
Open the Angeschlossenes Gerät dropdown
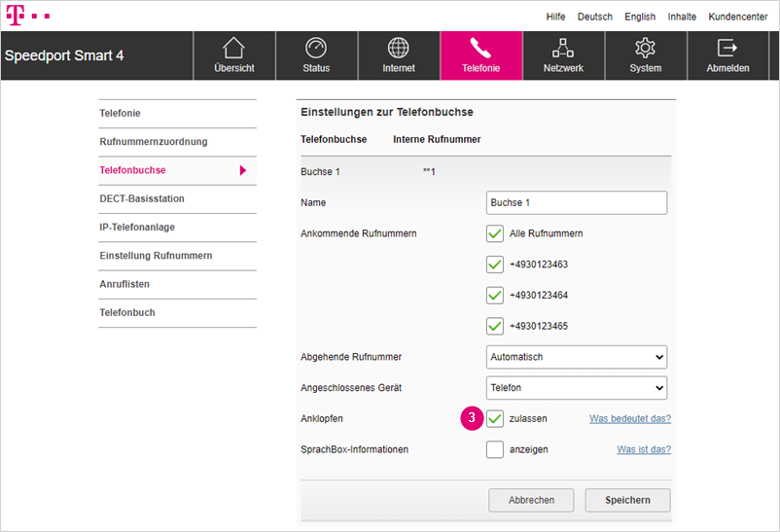click(x=577, y=388)
